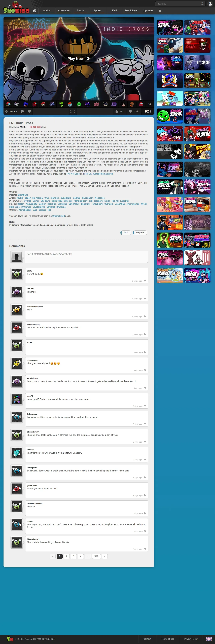
Task: Open the user account profile icon
Action: click(x=210, y=4)
